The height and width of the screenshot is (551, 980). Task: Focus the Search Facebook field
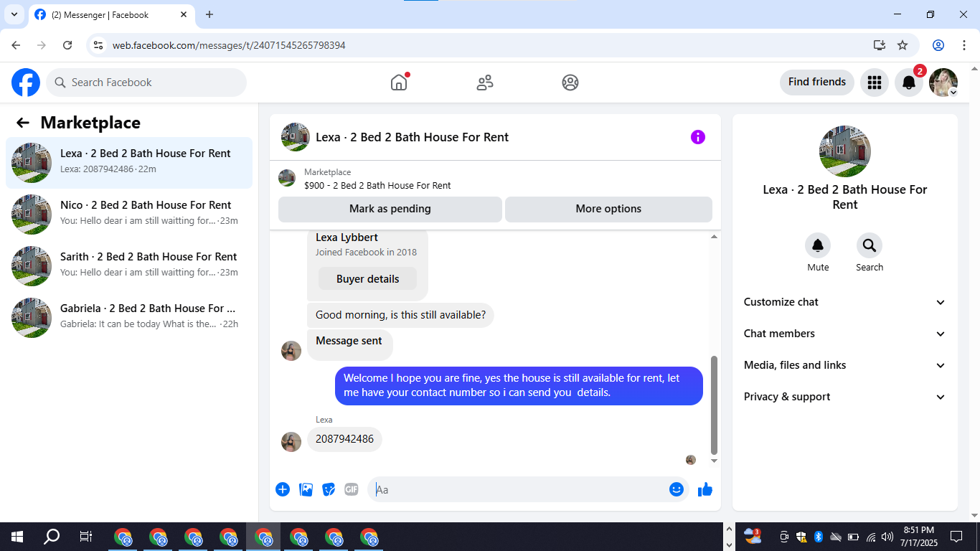tap(146, 83)
